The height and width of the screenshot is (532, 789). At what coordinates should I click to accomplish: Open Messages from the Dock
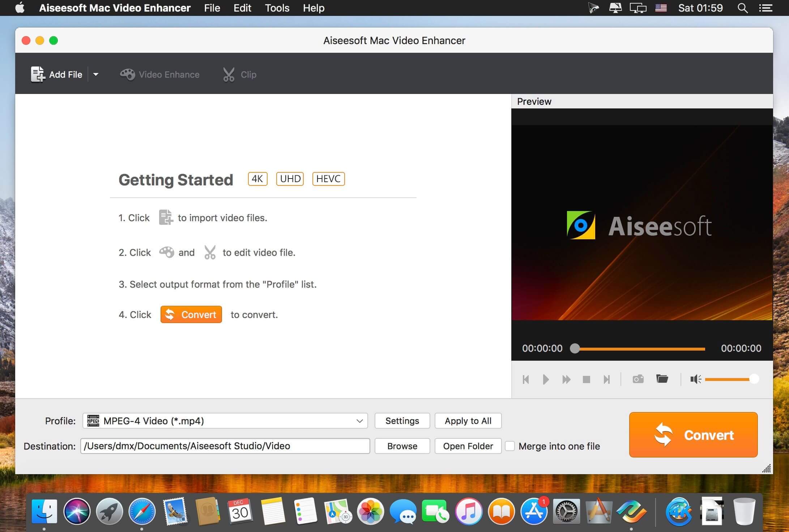(403, 511)
